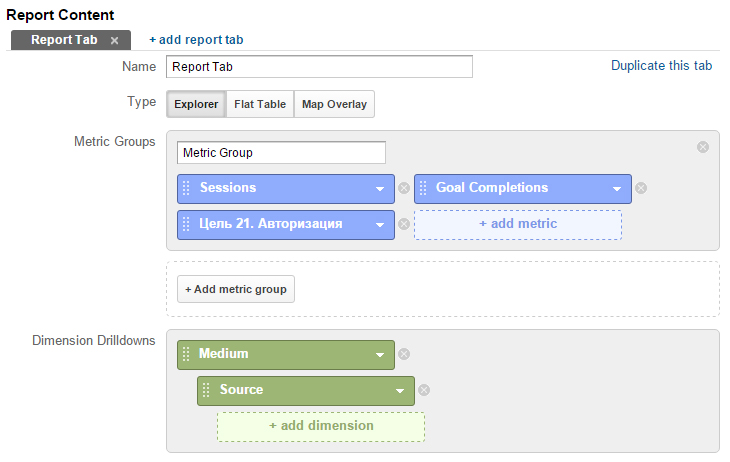The image size is (730, 462).
Task: Remove the Goal Completions metric via x icon
Action: [641, 188]
